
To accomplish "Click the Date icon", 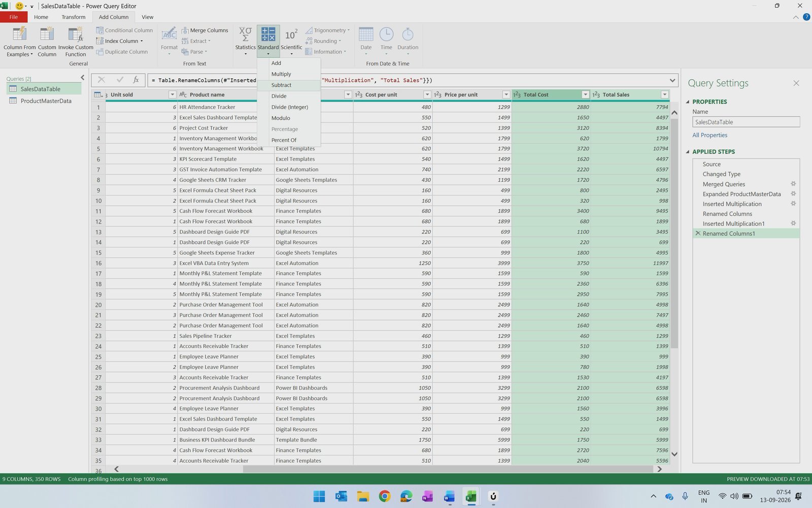I will 366,35.
